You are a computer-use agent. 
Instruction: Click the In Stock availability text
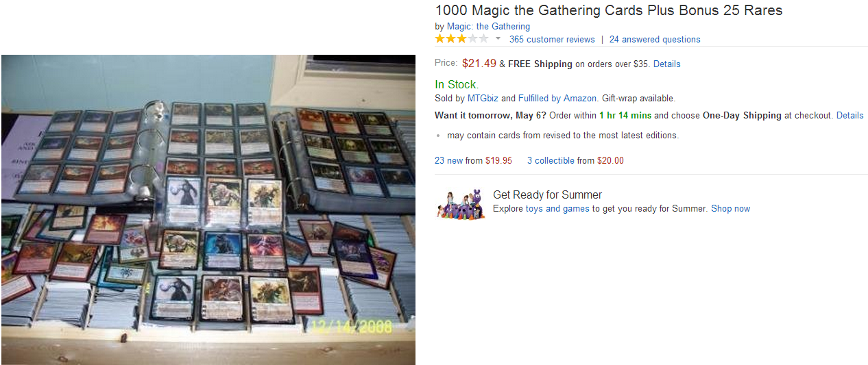click(457, 85)
